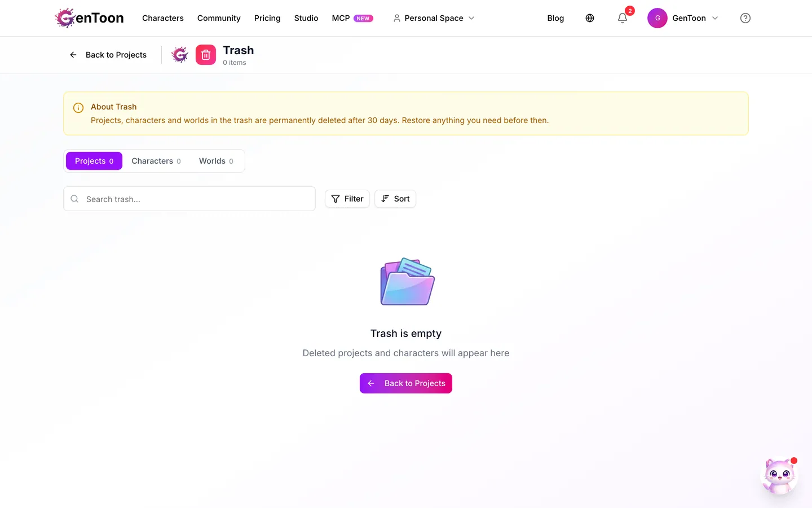Focus the Search trash input field

coord(189,199)
